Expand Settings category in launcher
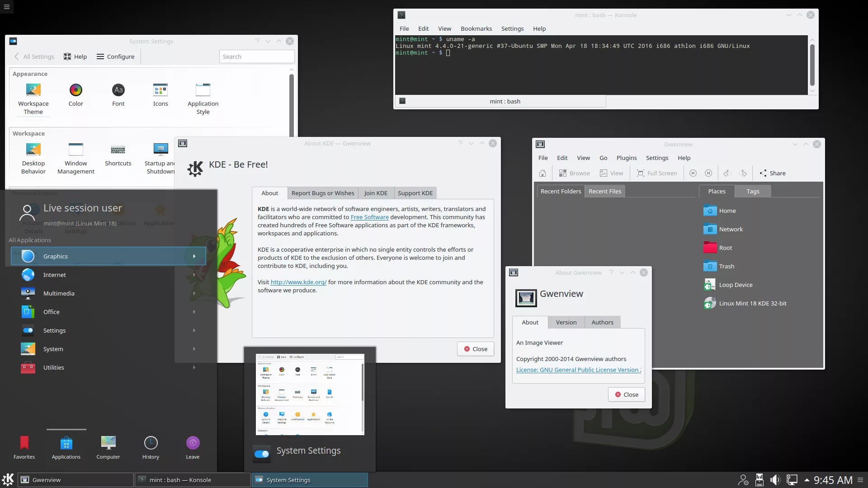This screenshot has height=488, width=868. tap(108, 330)
